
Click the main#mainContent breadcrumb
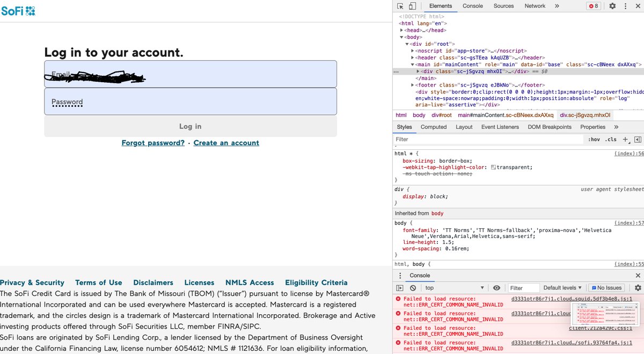(506, 115)
